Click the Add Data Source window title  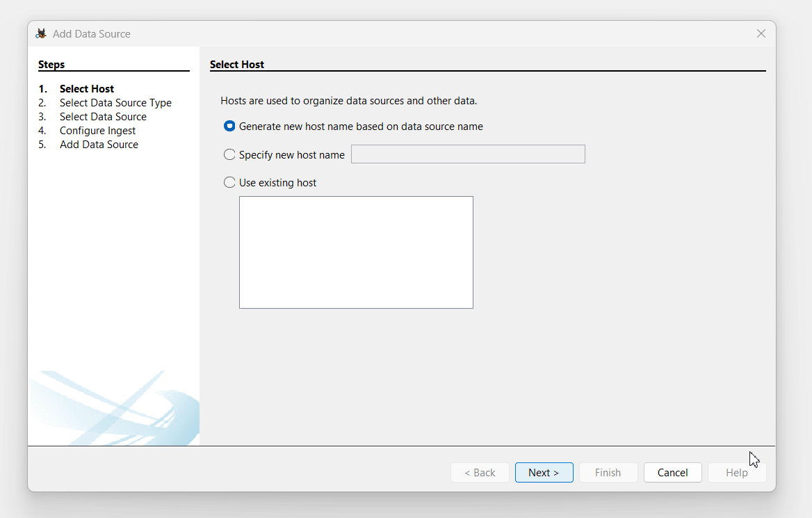click(x=92, y=34)
